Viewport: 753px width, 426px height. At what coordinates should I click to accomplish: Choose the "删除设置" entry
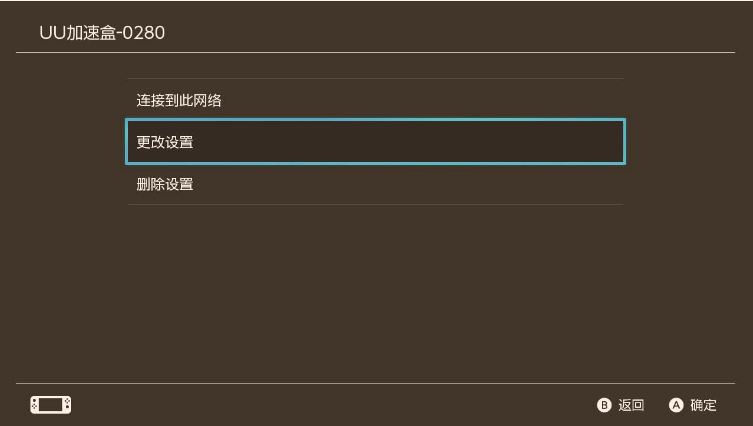[375, 184]
